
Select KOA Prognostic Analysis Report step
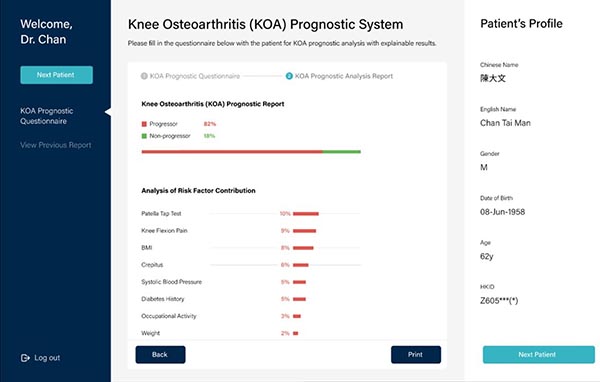[x=344, y=76]
